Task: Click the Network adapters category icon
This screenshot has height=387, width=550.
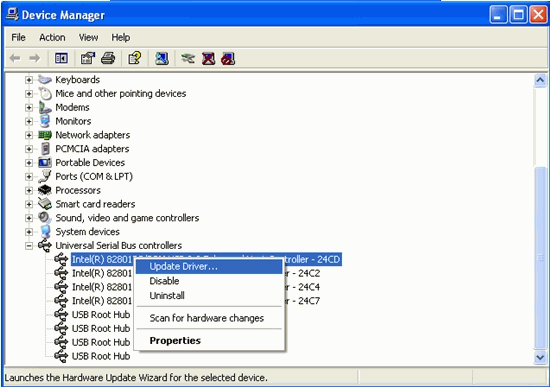Action: pos(45,135)
